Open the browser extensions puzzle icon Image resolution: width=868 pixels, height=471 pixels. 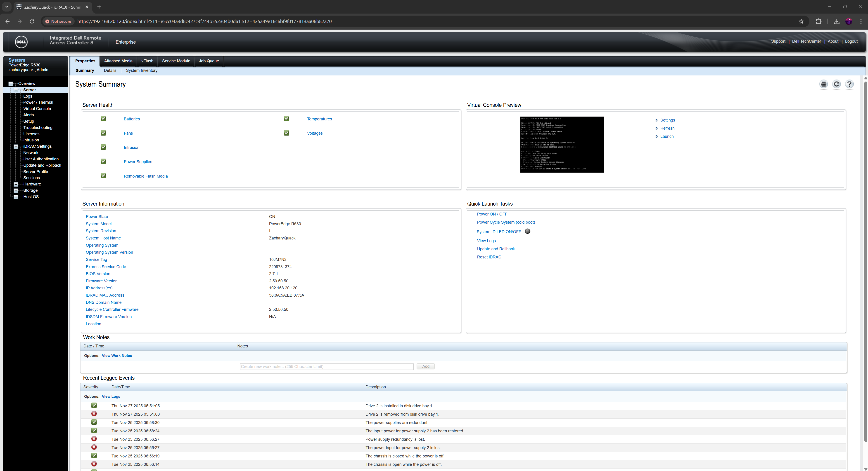click(818, 21)
